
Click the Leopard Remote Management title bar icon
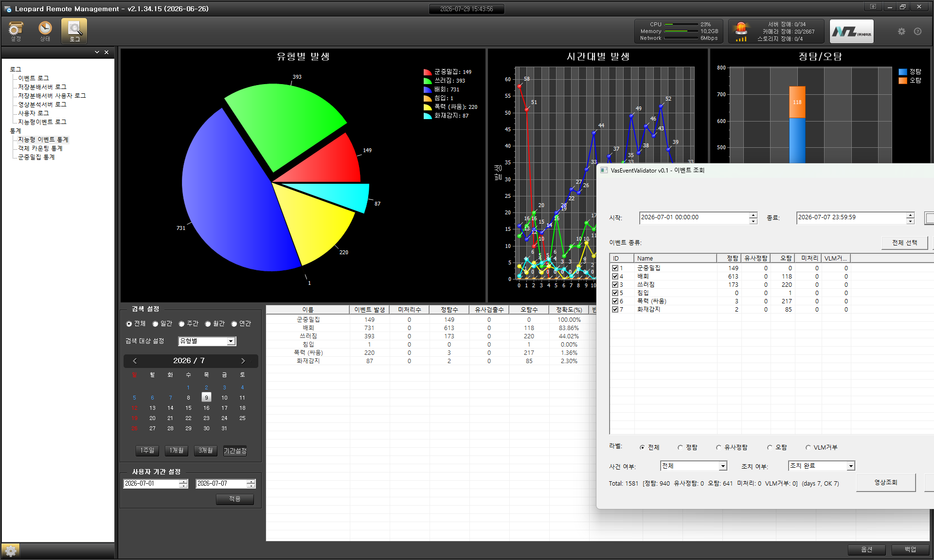8,9
